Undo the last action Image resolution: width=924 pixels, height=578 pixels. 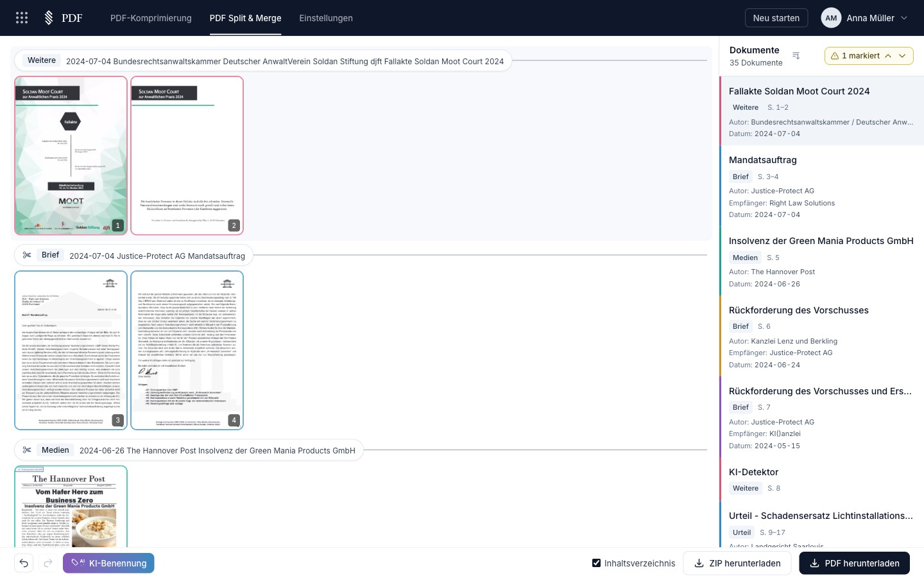click(24, 563)
